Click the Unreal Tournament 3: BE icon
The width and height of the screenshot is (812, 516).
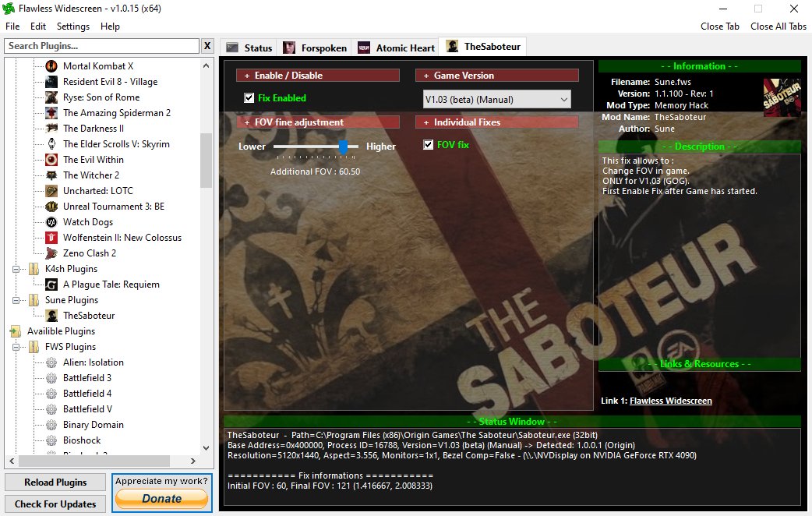coord(51,207)
